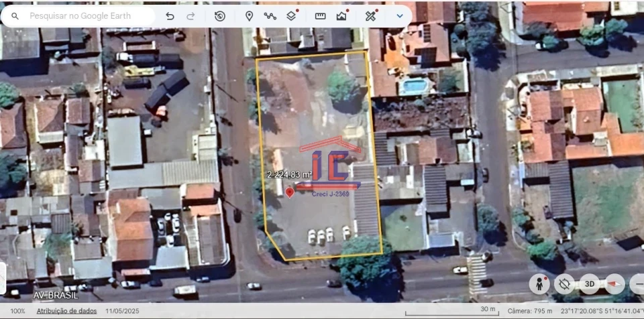Viewport: 644px width, 319px height.
Task: Type in the Pesquisar no Google Earth field
Action: pyautogui.click(x=87, y=15)
